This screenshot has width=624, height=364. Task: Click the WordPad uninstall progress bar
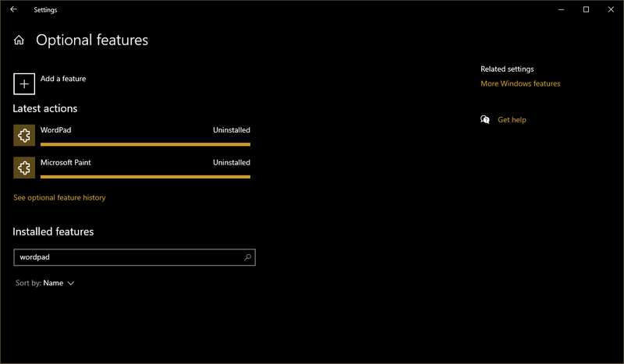(x=145, y=144)
